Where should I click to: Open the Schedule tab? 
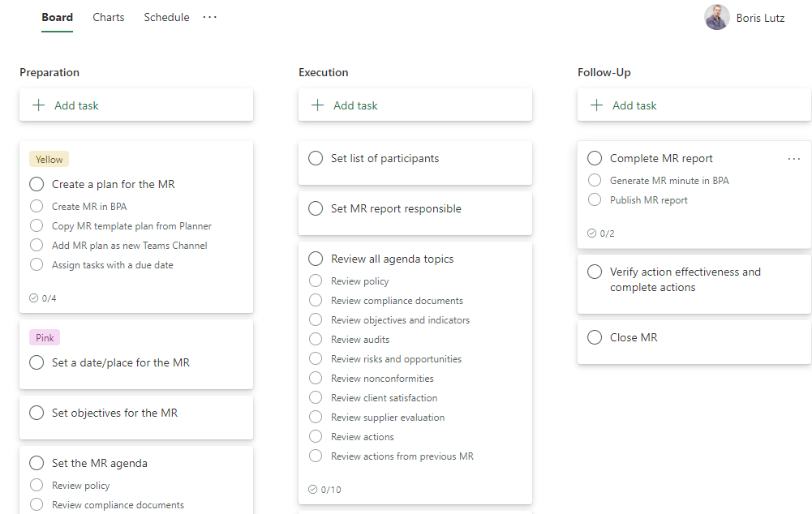click(x=166, y=17)
